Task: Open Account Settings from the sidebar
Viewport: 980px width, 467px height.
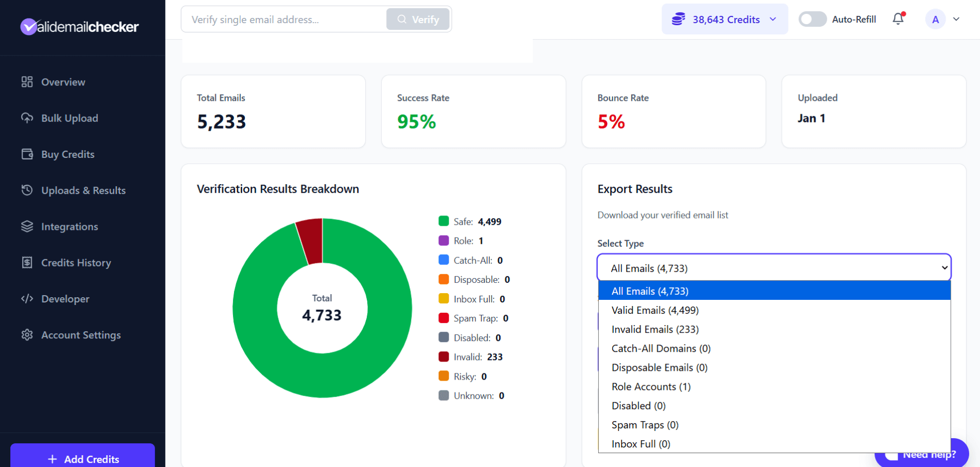Action: click(x=81, y=335)
